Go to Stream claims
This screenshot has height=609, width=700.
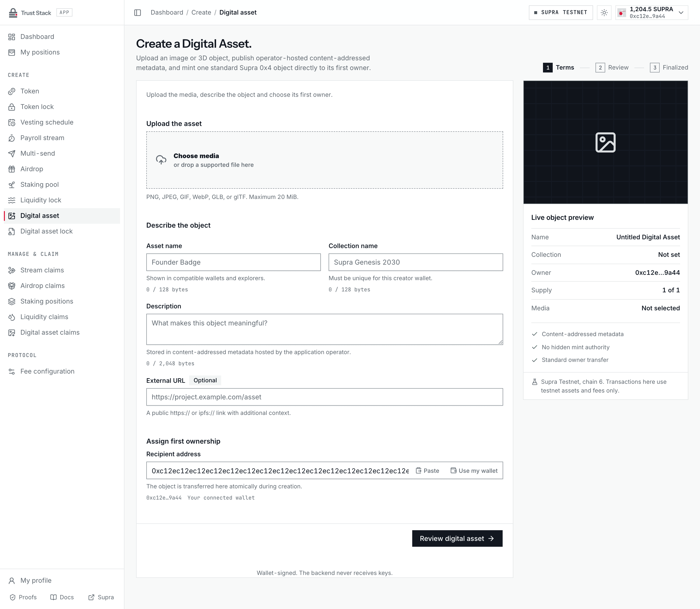tap(62, 270)
